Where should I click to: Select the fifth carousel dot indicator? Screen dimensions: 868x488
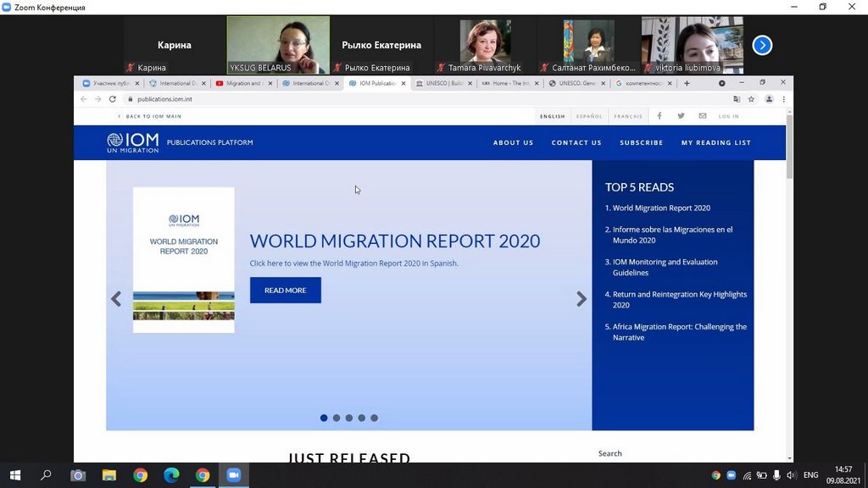click(x=374, y=418)
